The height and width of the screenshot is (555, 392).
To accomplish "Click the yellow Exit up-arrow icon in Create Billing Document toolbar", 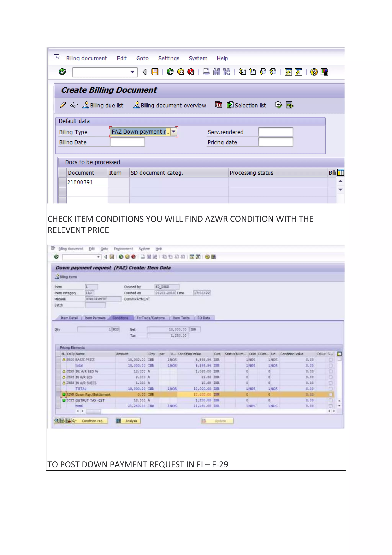I will coord(181,72).
